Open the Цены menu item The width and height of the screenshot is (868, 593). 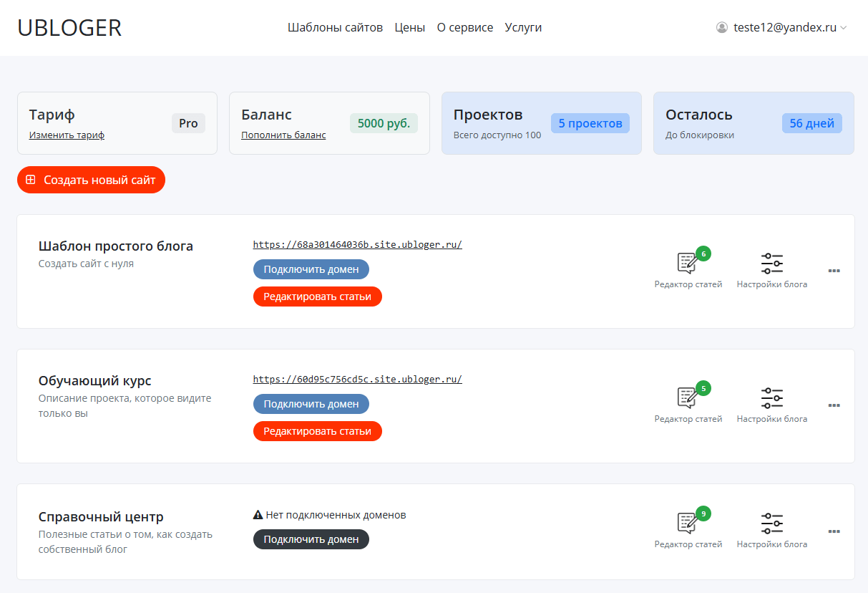(409, 28)
